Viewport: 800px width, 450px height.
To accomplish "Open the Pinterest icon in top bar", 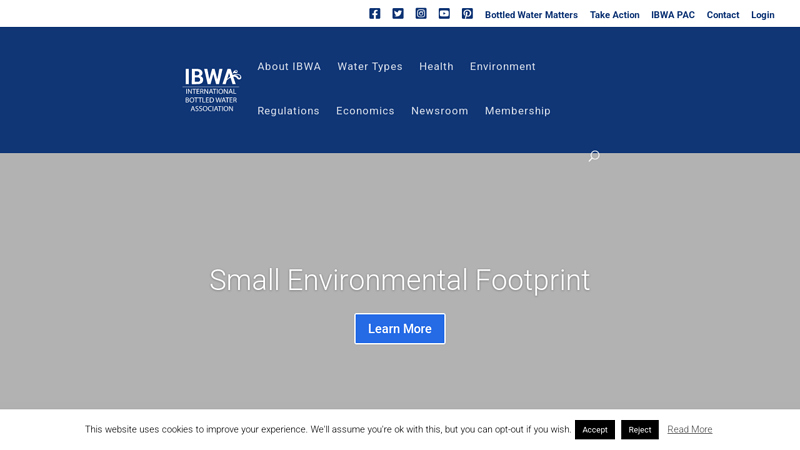I will click(x=467, y=14).
